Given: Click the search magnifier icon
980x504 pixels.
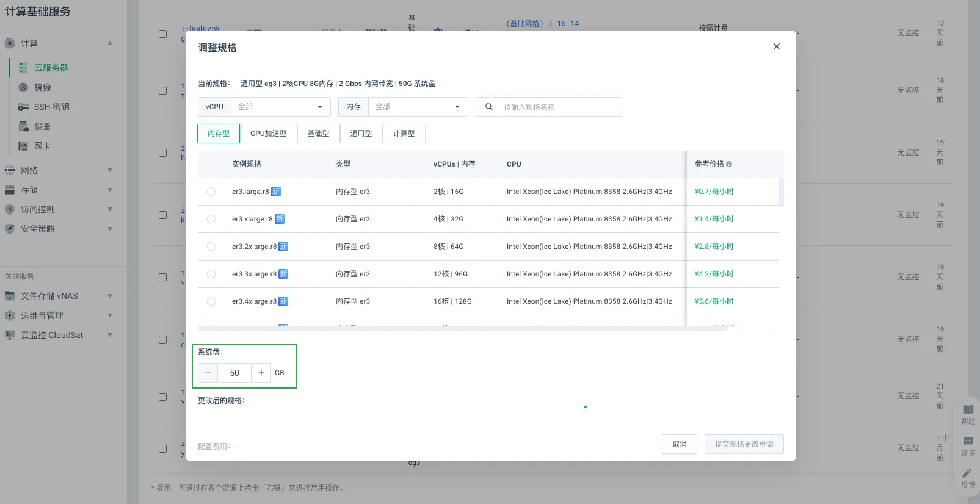Looking at the screenshot, I should (489, 107).
